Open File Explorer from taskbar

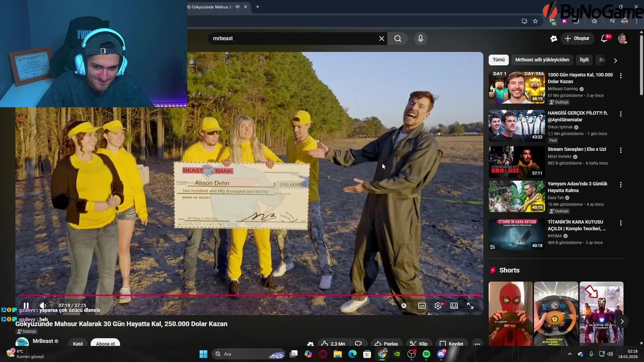click(338, 354)
